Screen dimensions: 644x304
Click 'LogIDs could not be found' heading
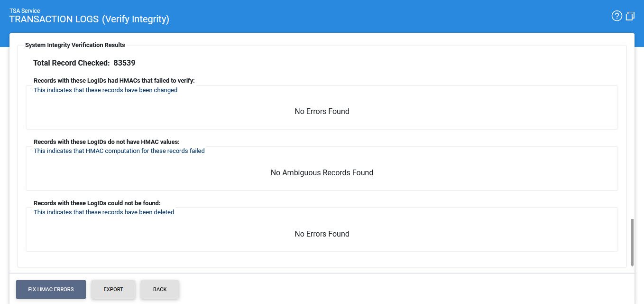[97, 203]
